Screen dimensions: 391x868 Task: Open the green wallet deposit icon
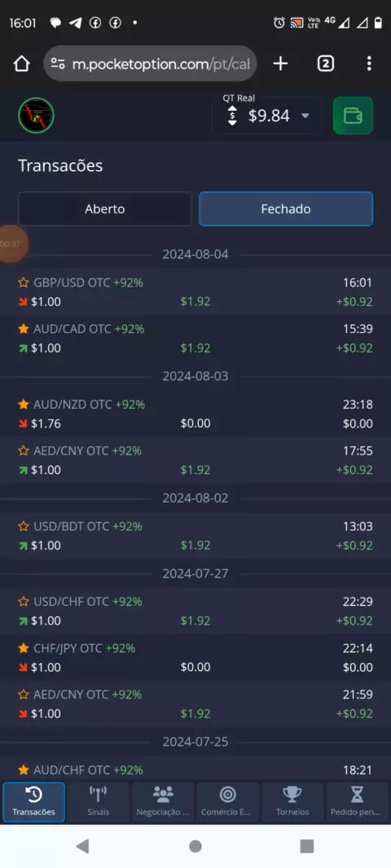pyautogui.click(x=353, y=116)
